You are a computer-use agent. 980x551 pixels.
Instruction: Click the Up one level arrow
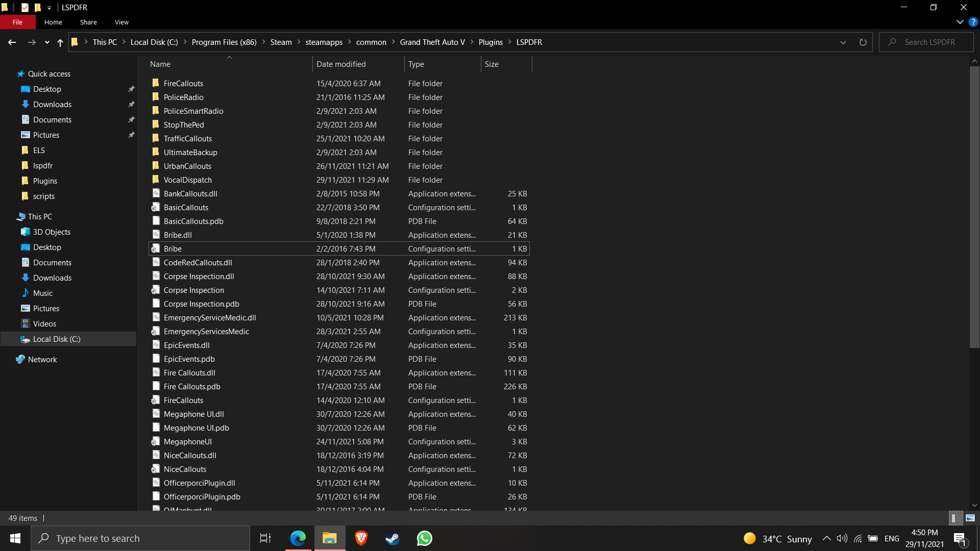pos(60,42)
